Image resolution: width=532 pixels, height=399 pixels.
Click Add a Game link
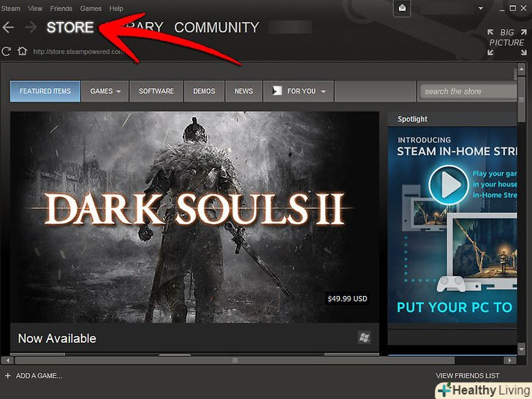(x=39, y=376)
